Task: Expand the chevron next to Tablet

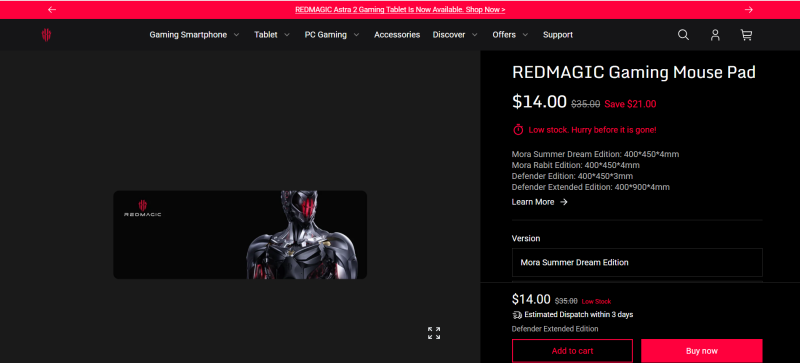Action: coord(287,35)
